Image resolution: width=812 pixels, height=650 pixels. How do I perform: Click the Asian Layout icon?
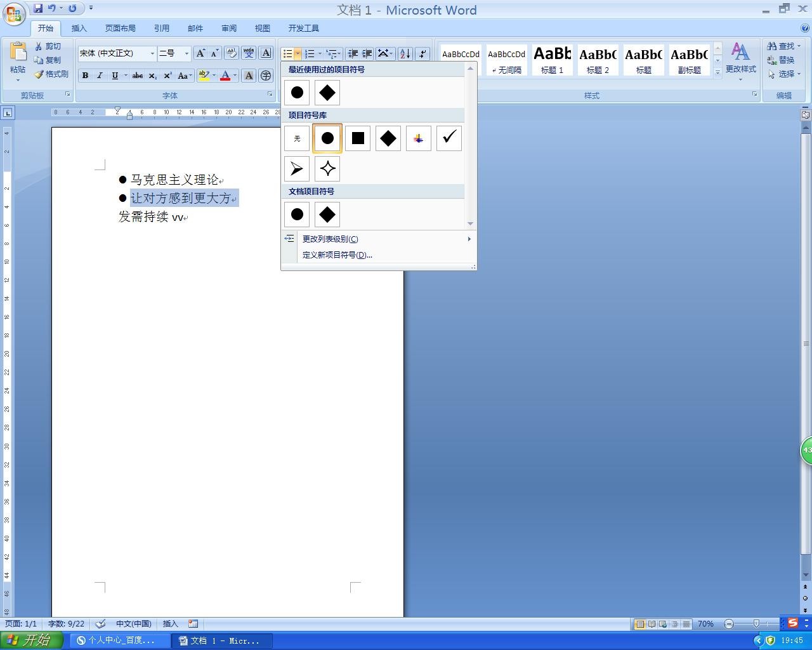[x=385, y=54]
